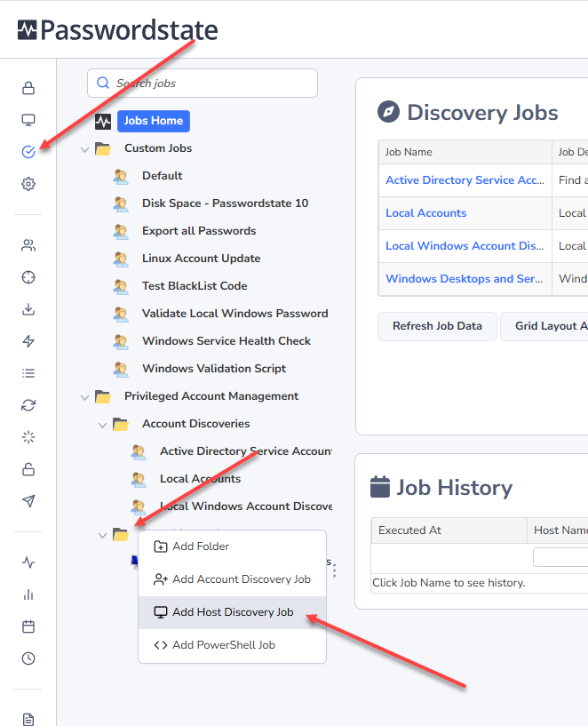Select Windows Validation Script job
Viewport: 588px width, 726px height.
(x=214, y=369)
